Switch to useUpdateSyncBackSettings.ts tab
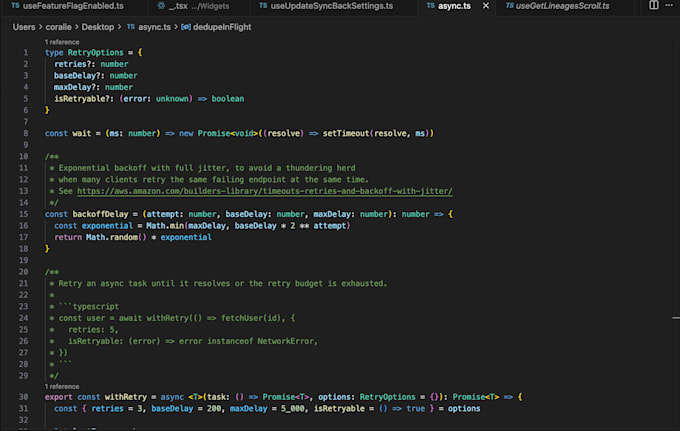680x431 pixels. (326, 6)
